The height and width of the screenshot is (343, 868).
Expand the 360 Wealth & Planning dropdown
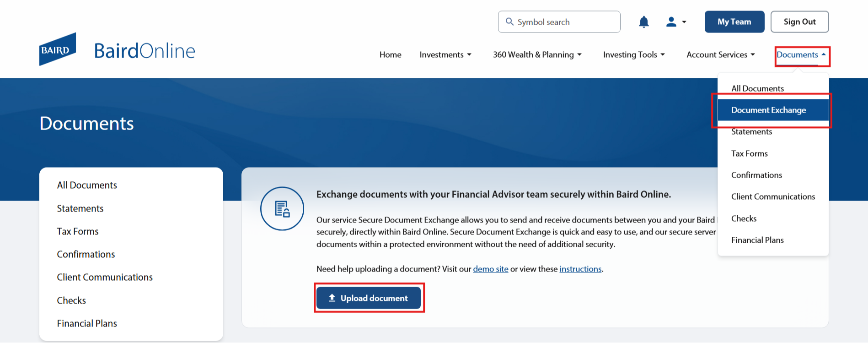pos(537,54)
